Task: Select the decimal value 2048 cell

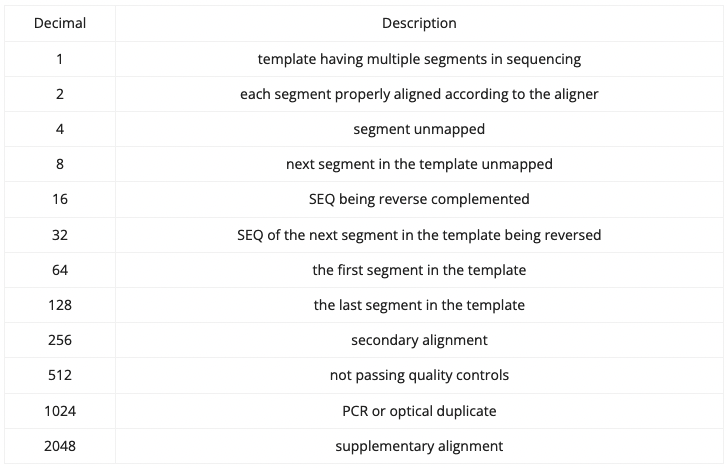Action: [x=59, y=446]
